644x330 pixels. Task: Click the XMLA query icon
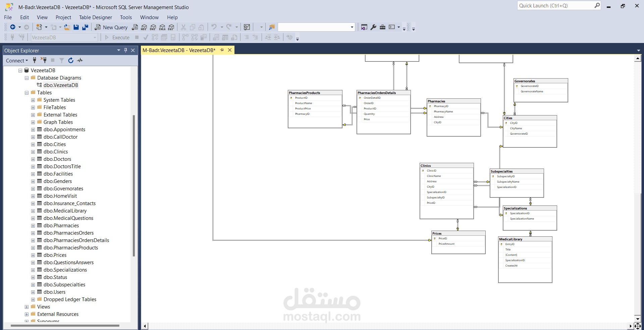click(162, 27)
